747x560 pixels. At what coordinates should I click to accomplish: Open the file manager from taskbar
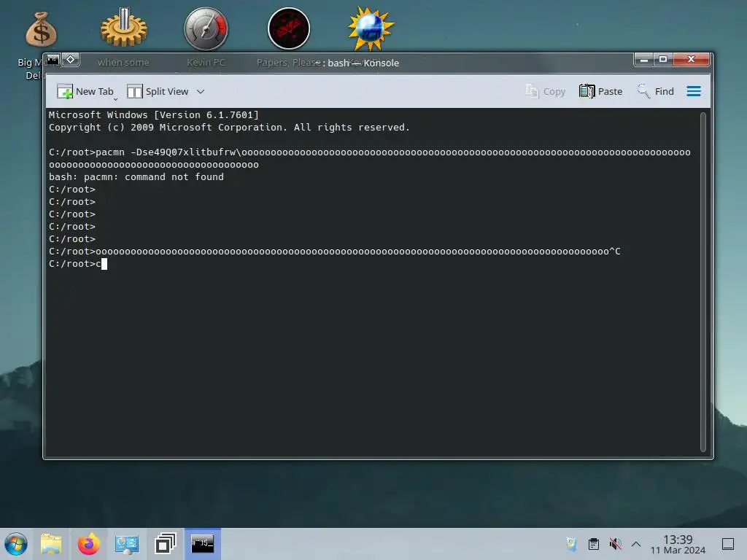coord(51,544)
